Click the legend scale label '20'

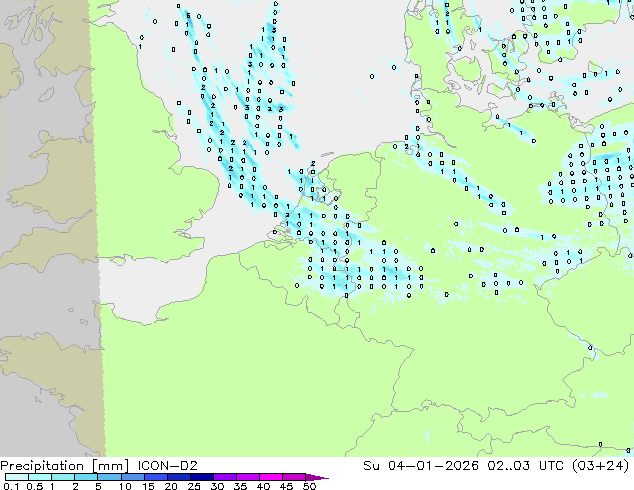171,486
